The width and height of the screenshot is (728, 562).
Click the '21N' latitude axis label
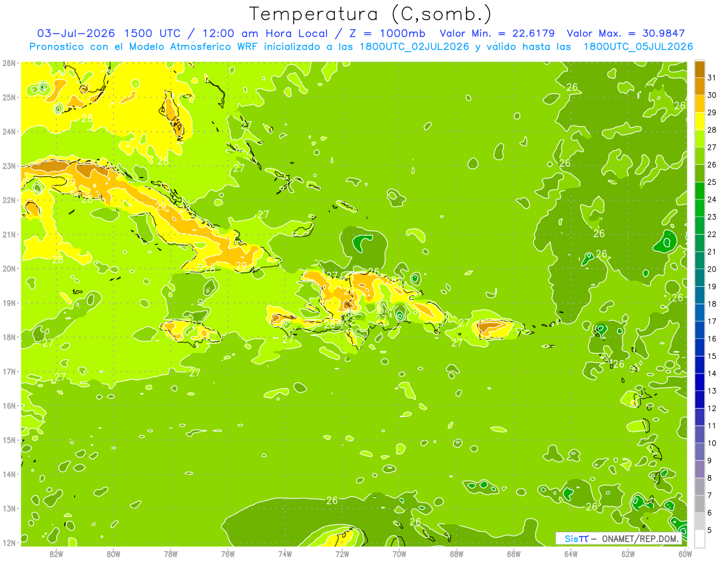point(9,235)
